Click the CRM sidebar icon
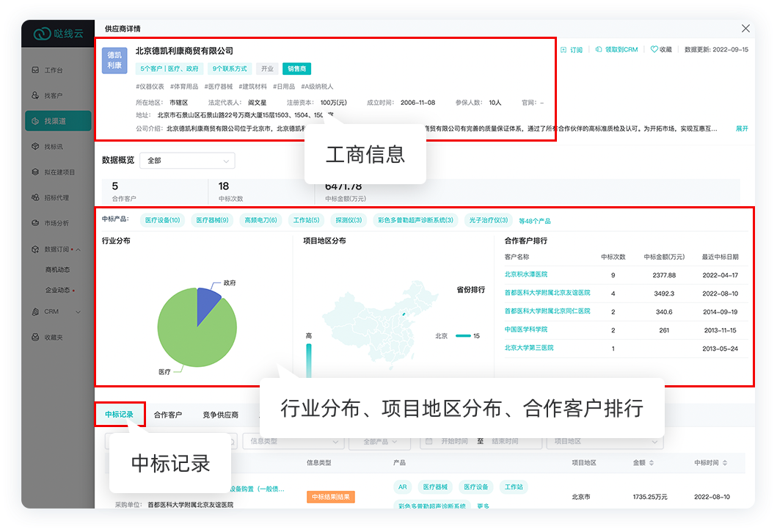Screen dimensions: 777x532 (35, 312)
